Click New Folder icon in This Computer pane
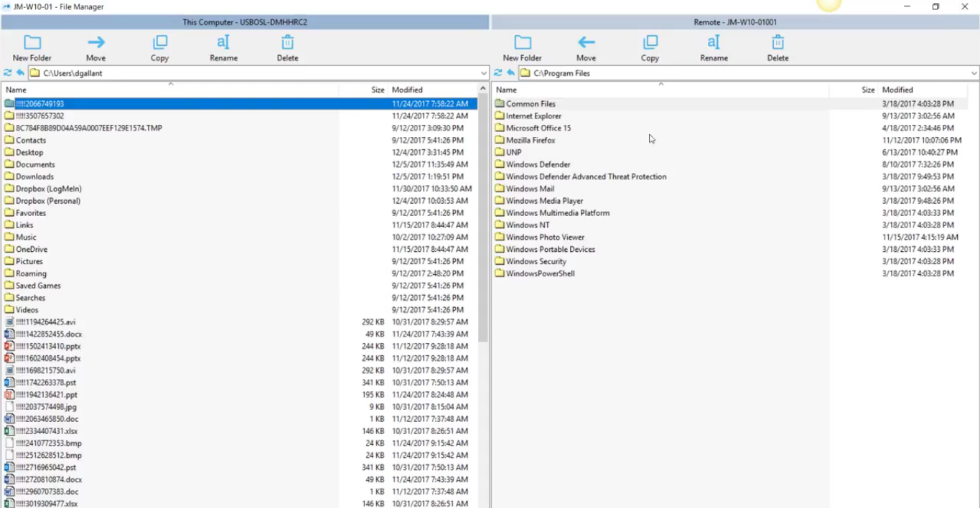This screenshot has height=508, width=980. click(32, 42)
